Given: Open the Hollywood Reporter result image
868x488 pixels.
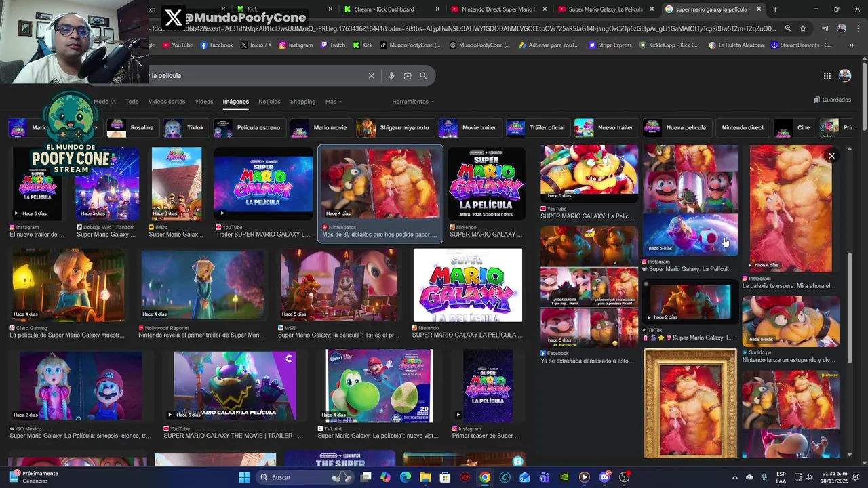Looking at the screenshot, I should click(x=202, y=285).
